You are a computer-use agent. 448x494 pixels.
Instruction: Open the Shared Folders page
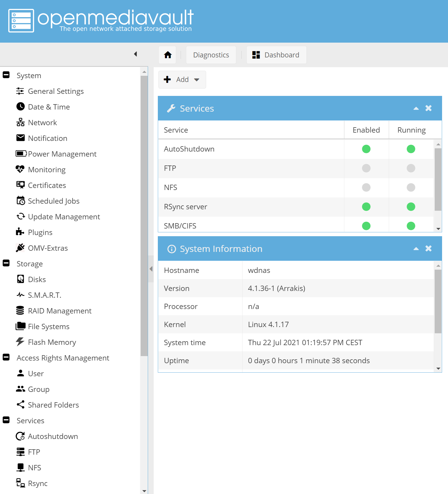(47, 405)
